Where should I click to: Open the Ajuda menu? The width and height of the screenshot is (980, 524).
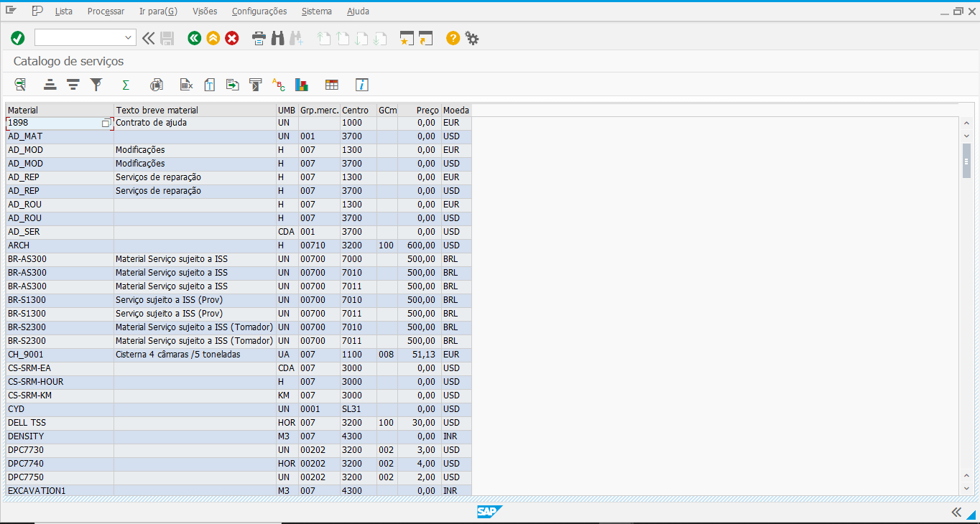click(x=359, y=11)
